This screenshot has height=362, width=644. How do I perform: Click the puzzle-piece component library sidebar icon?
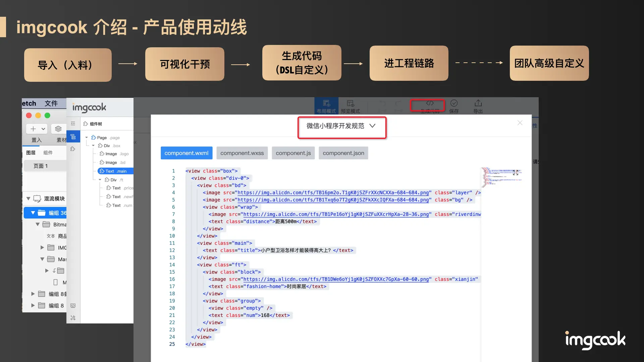pyautogui.click(x=73, y=149)
